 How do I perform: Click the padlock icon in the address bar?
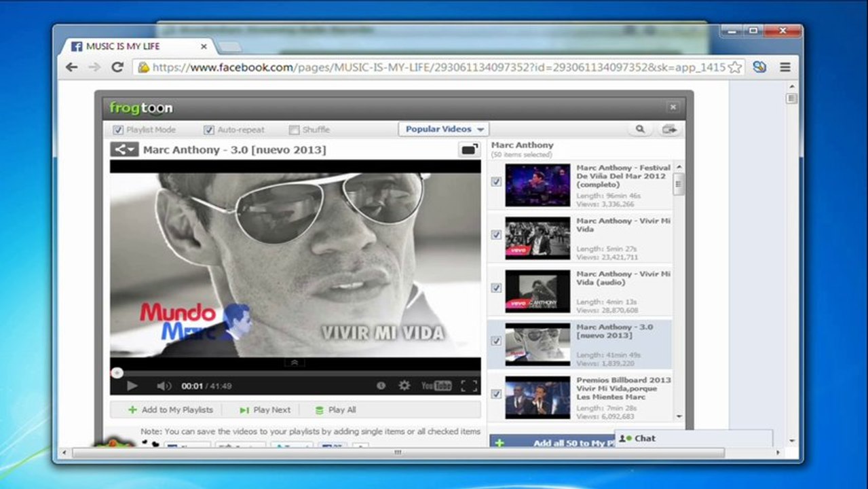pyautogui.click(x=143, y=67)
